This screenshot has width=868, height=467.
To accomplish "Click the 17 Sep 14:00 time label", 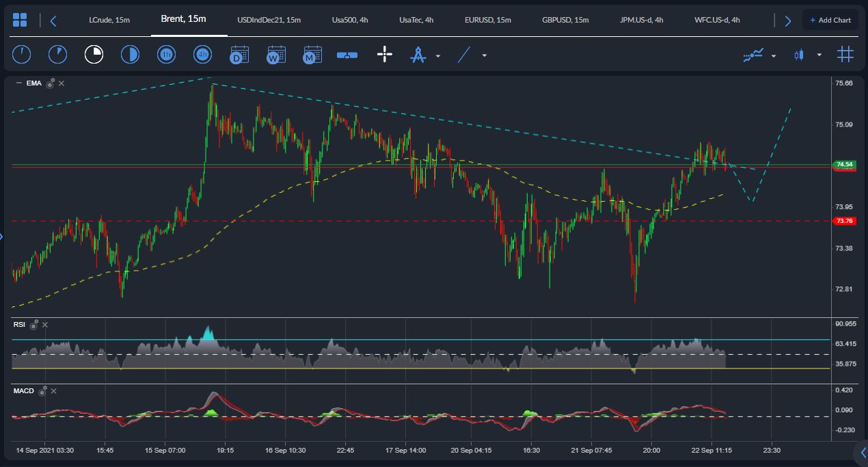I will point(406,451).
